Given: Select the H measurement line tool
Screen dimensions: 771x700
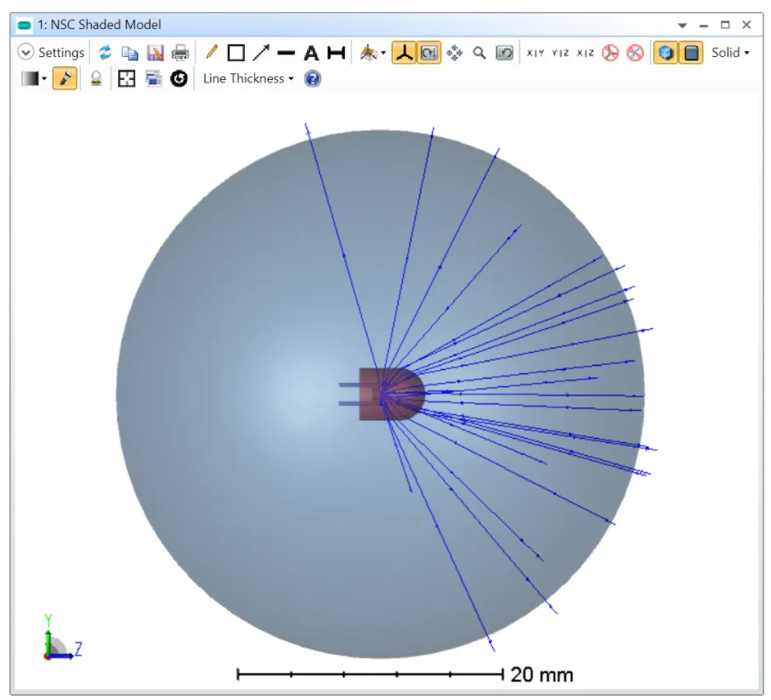Looking at the screenshot, I should (x=337, y=53).
